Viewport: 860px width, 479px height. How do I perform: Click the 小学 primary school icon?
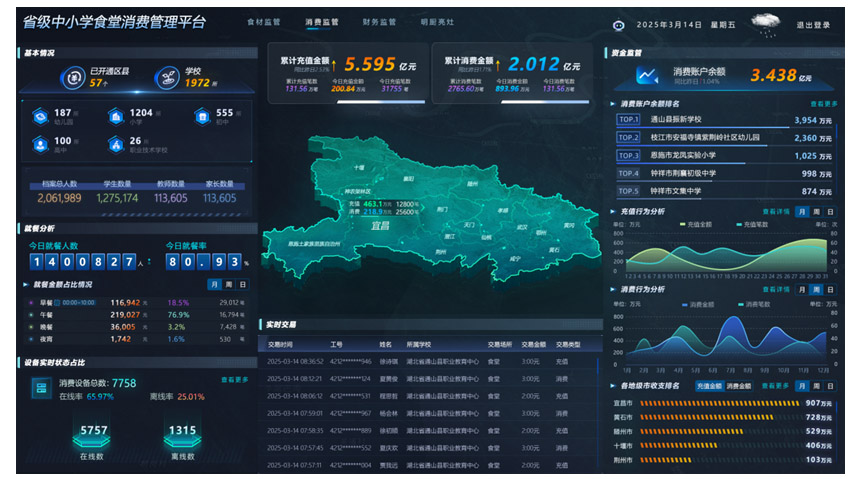115,116
